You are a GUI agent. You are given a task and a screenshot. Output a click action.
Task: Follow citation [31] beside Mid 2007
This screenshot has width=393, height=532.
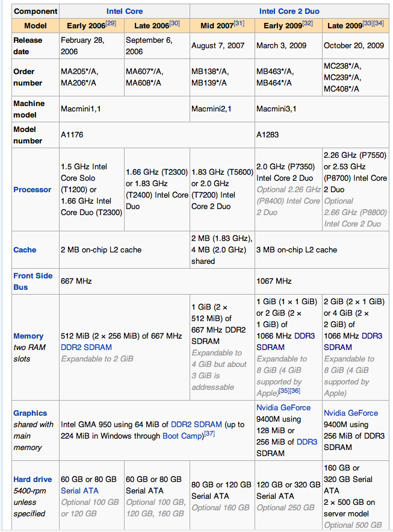[x=239, y=23]
